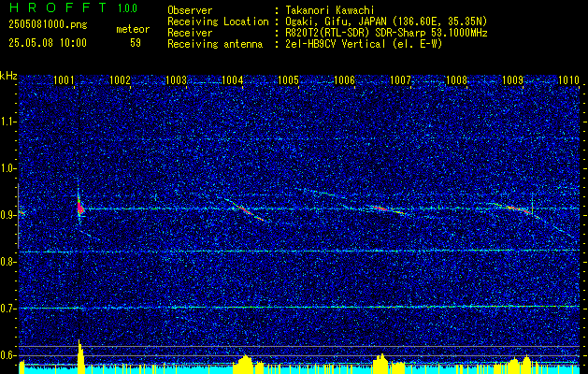
Task: Click the tall yellow power peak after 1001
Action: pos(80,356)
